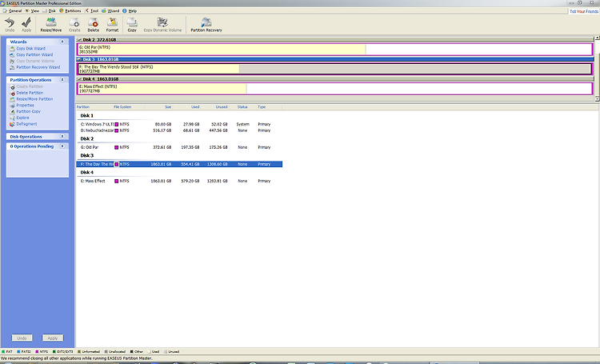Click the 197.35 GB used value
This screenshot has height=364, width=600.
pos(190,147)
